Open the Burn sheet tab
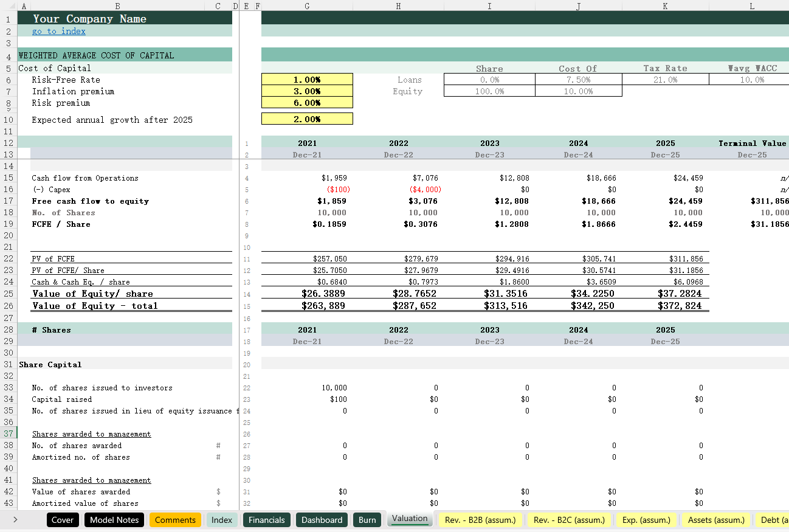 click(367, 520)
